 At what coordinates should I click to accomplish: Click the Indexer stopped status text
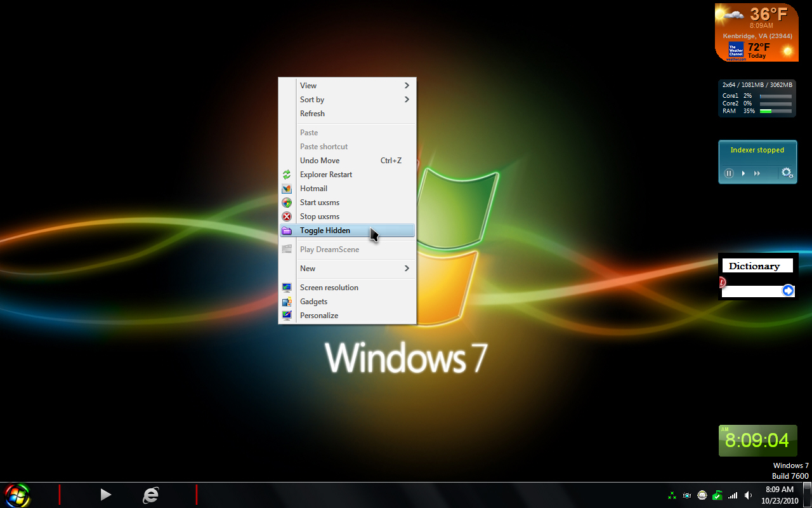(757, 150)
